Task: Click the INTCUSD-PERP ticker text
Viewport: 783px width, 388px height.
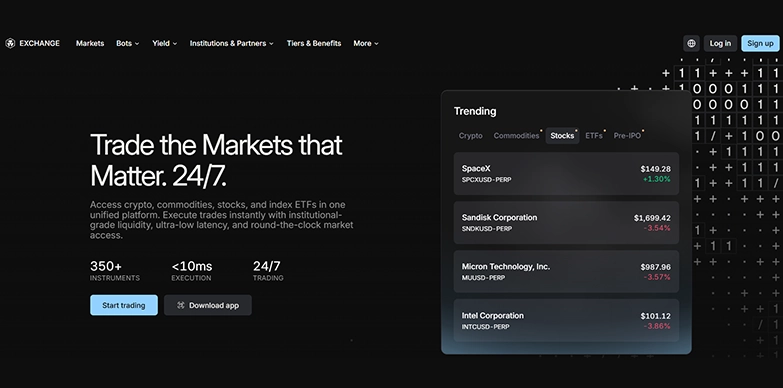Action: [485, 327]
